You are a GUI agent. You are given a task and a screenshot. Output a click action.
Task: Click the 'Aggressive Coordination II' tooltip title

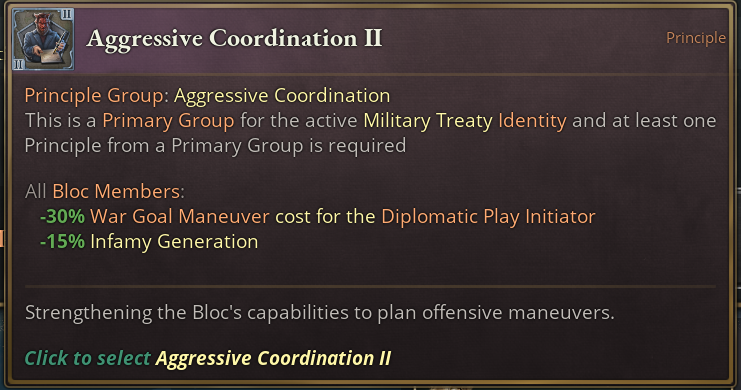(234, 38)
